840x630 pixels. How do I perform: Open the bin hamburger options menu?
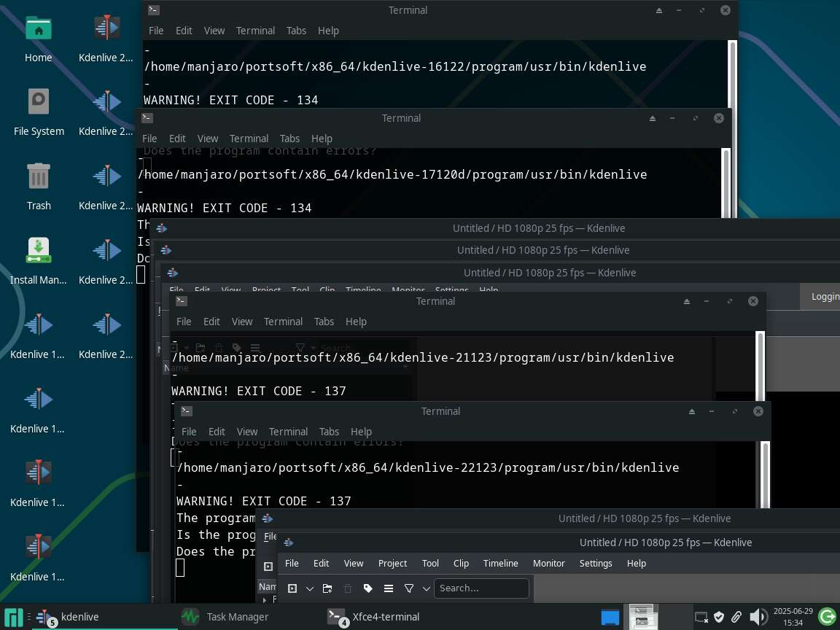click(389, 588)
